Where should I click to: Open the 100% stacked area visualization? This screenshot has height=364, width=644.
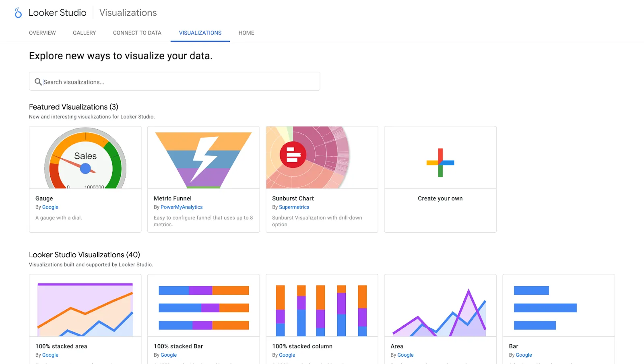point(85,305)
